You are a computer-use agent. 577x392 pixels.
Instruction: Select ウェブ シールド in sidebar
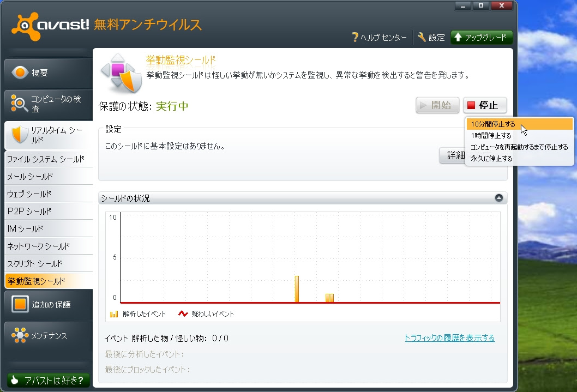[49, 194]
